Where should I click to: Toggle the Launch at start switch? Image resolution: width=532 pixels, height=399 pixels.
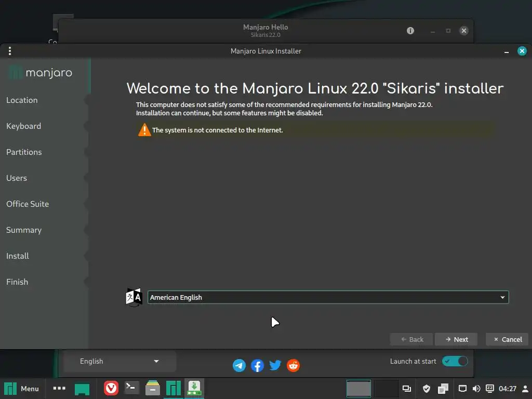(455, 361)
